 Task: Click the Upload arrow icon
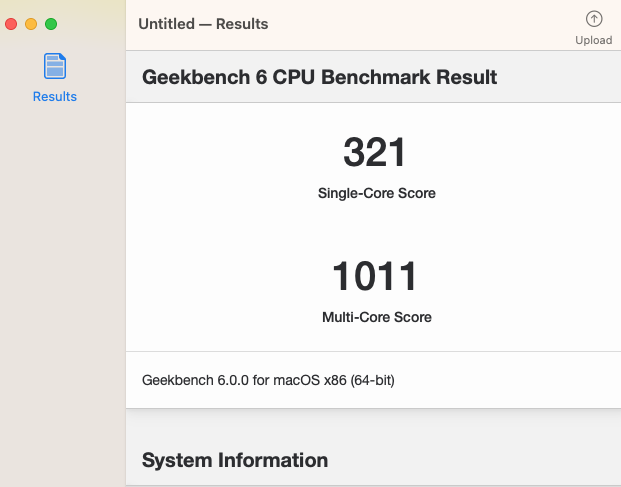pyautogui.click(x=594, y=19)
